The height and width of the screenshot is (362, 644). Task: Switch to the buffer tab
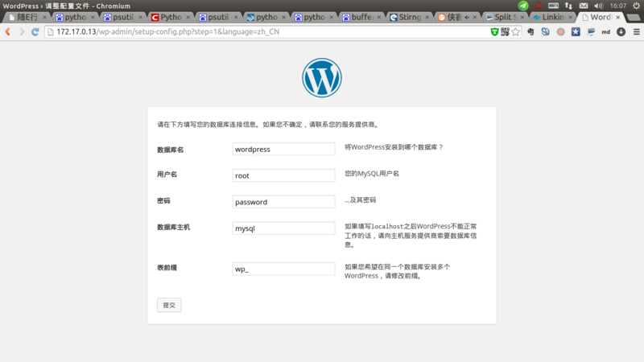point(360,17)
